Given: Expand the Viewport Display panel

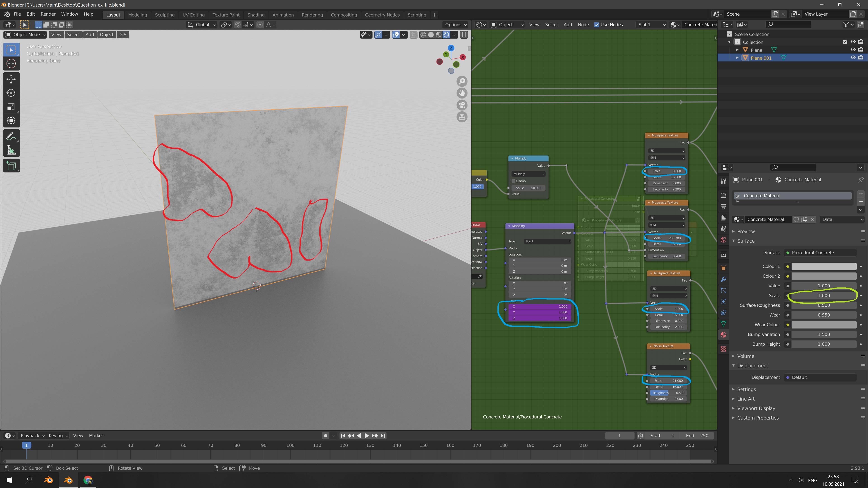Looking at the screenshot, I should click(x=756, y=408).
